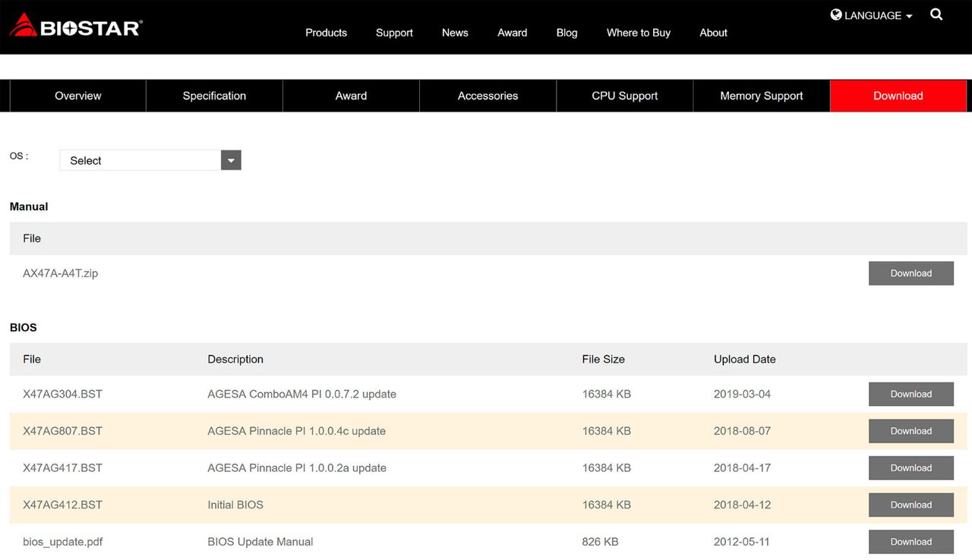The image size is (972, 560).
Task: Download the X47AG412.BST Initial BIOS
Action: [x=911, y=505]
